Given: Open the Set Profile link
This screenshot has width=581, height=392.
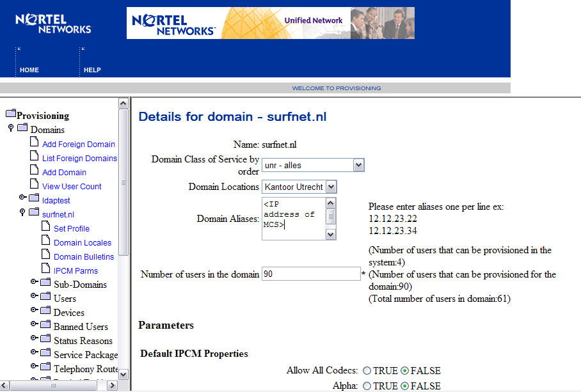Looking at the screenshot, I should 72,229.
